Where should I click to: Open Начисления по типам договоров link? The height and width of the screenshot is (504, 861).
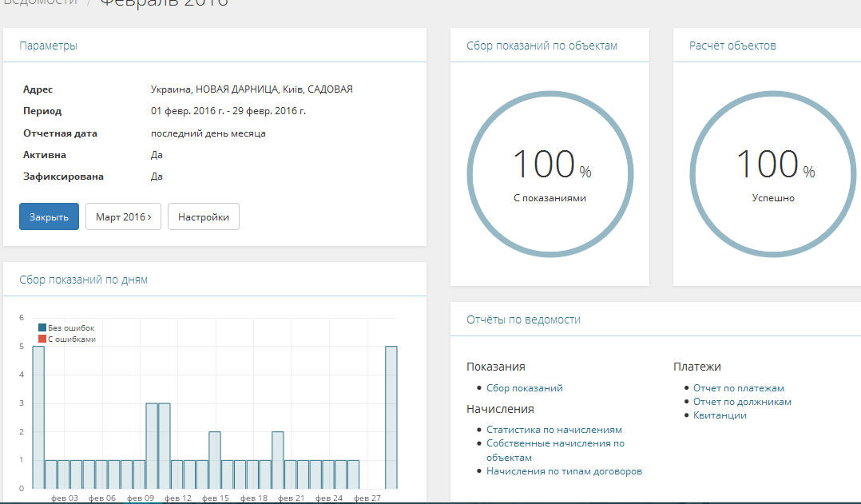point(564,471)
